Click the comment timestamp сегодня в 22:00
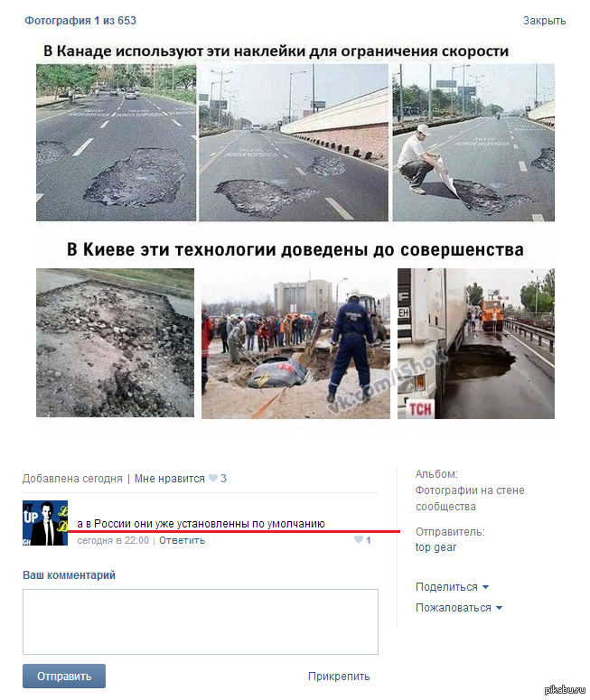This screenshot has height=700, width=590. tap(113, 540)
